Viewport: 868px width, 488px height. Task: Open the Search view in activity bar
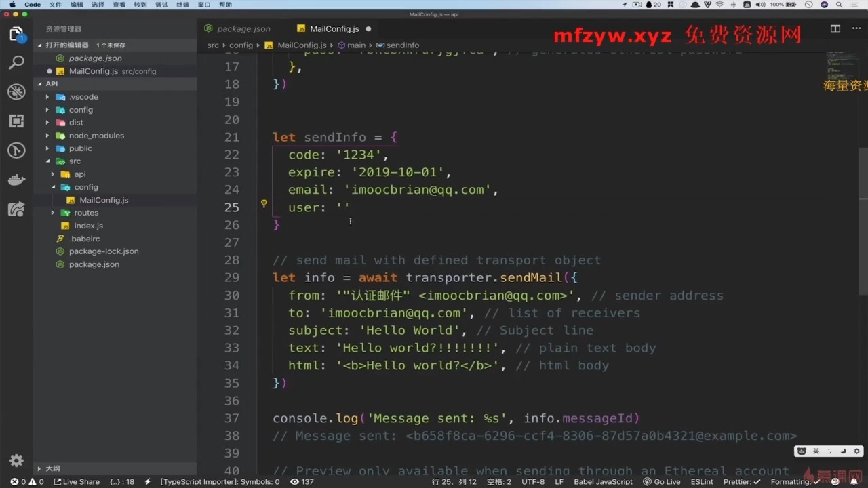[x=16, y=62]
